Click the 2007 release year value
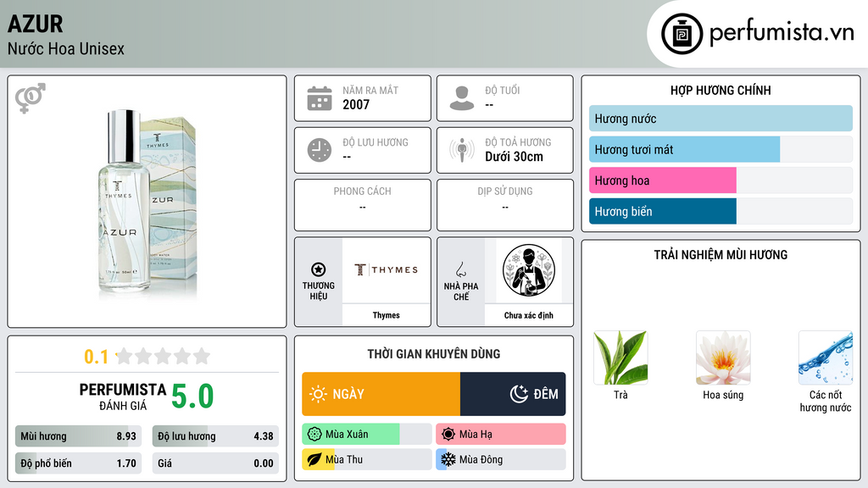The width and height of the screenshot is (868, 488). [x=356, y=104]
